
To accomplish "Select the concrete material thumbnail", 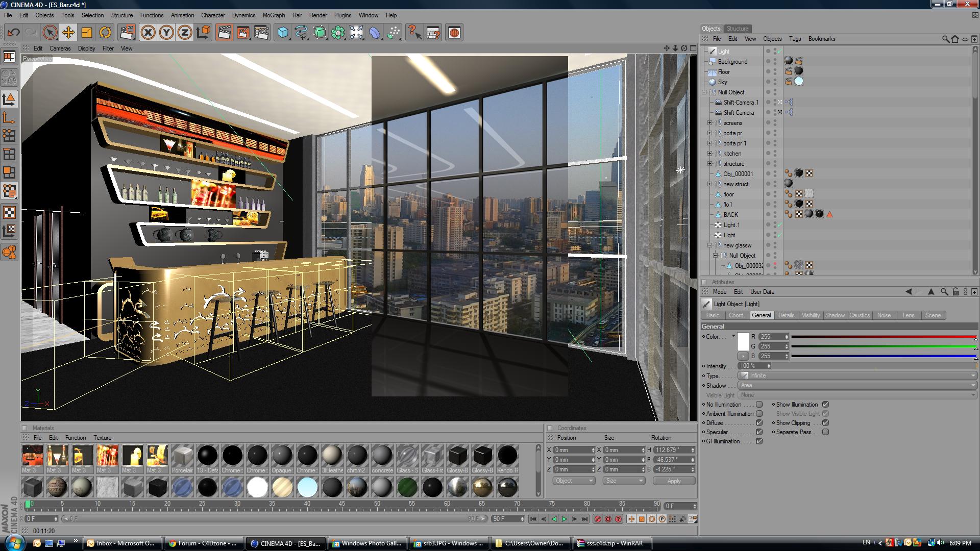I will pos(382,456).
